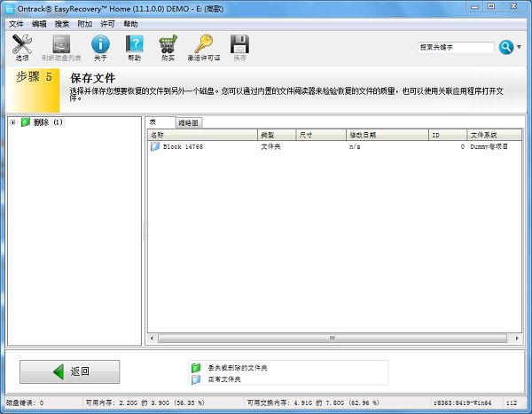Open the 文件 menu
The height and width of the screenshot is (414, 532).
[16, 24]
